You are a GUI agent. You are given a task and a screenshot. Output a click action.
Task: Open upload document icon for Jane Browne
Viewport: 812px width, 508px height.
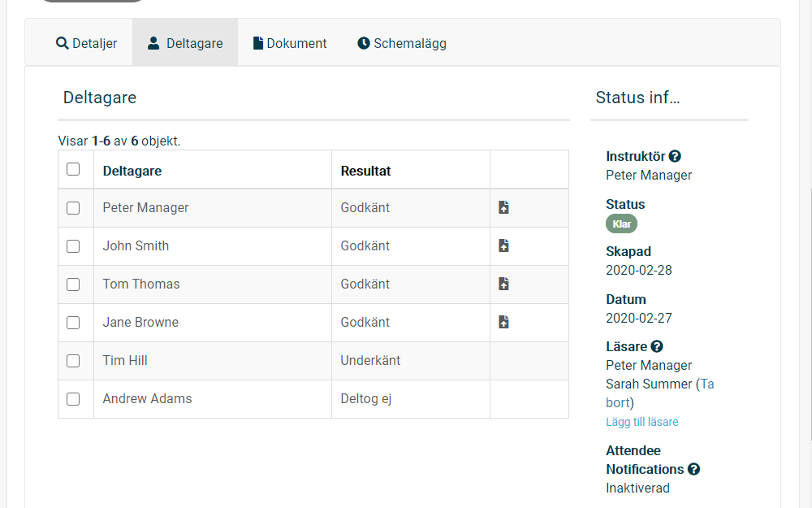[503, 322]
